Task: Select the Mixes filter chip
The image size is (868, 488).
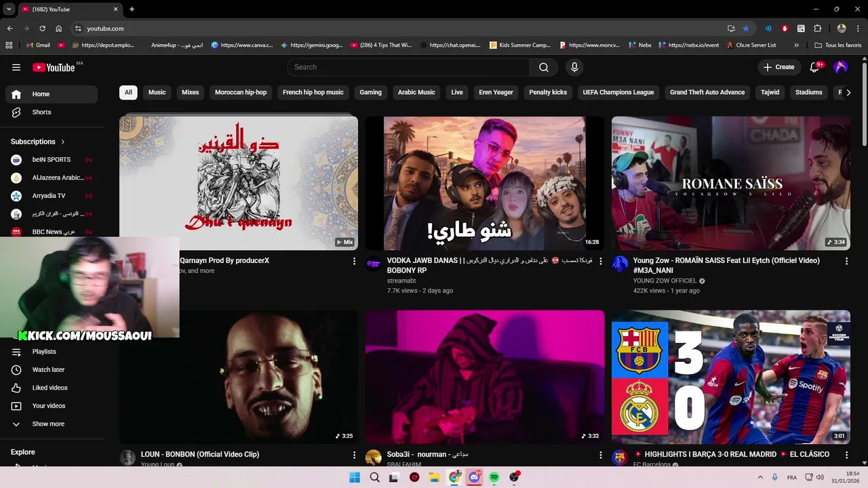Action: 191,92
